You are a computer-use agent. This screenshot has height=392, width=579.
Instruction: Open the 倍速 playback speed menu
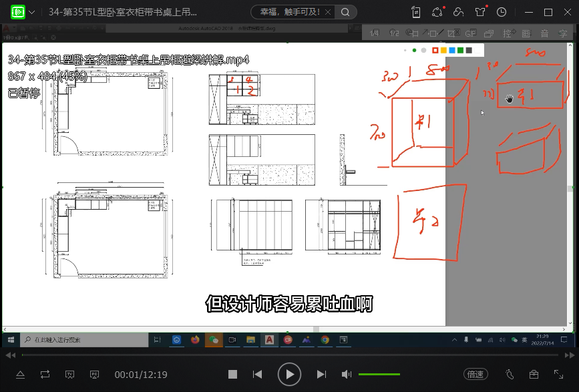tap(475, 375)
